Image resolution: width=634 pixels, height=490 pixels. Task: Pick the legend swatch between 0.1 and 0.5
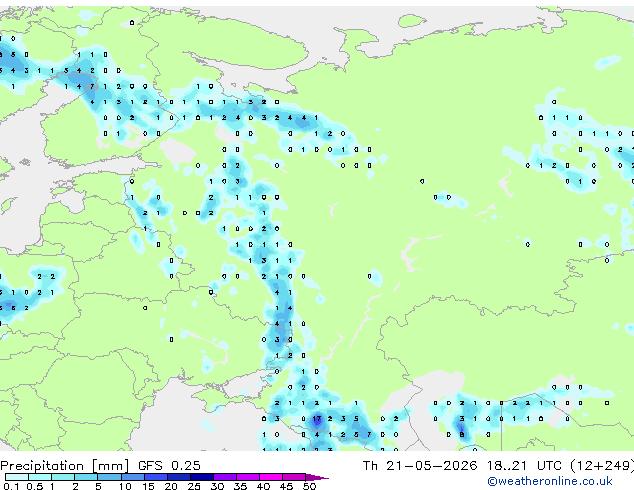[17, 477]
